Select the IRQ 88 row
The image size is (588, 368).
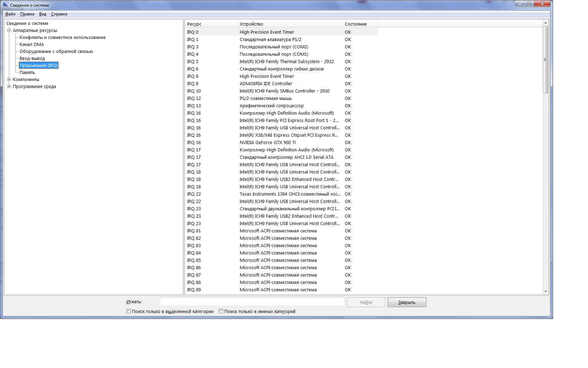tap(281, 282)
